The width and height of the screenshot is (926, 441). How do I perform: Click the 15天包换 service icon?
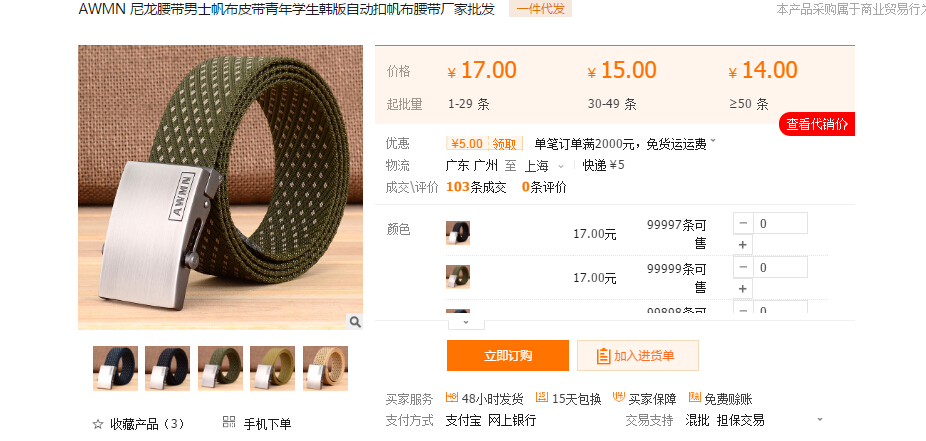tap(542, 397)
